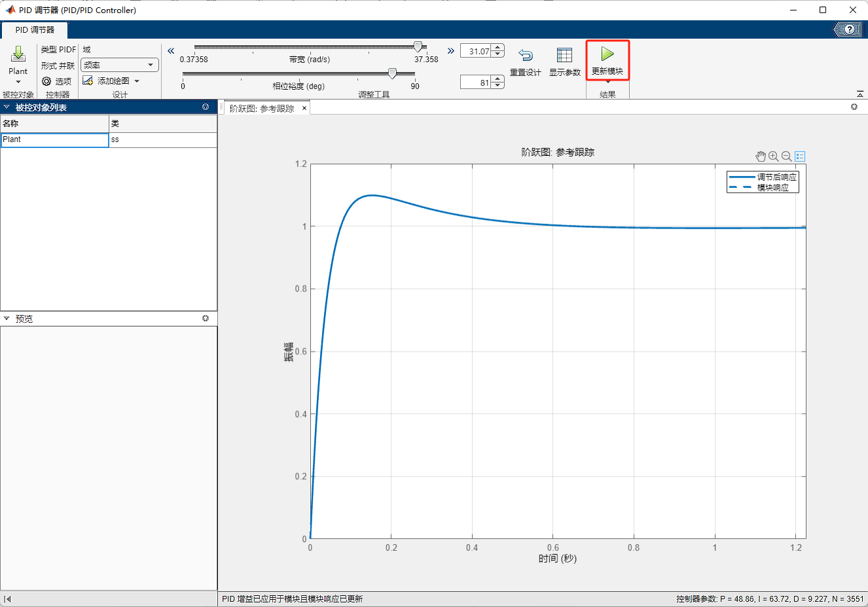868x607 pixels.
Task: Click the plot title 阶跃图: 参考跟踪
Action: coord(558,152)
